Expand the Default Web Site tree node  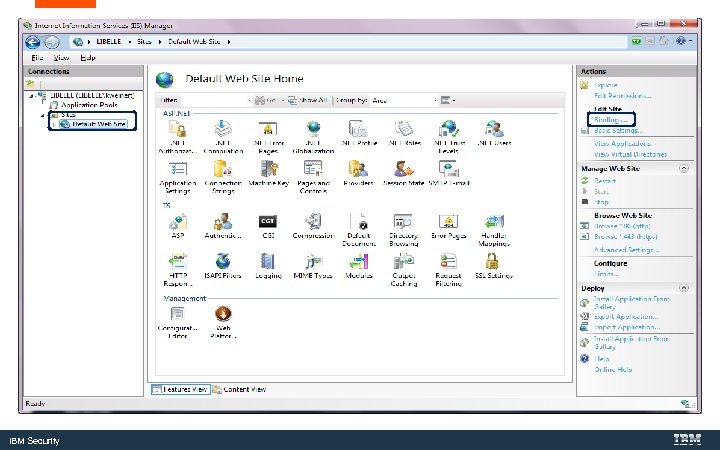(x=54, y=124)
